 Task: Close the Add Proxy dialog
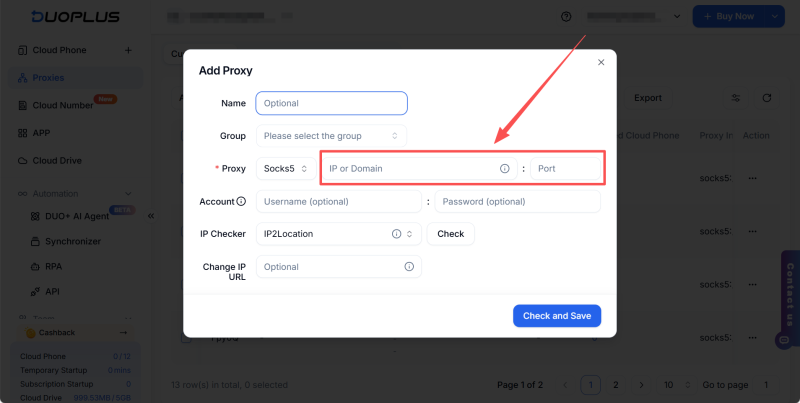tap(601, 62)
